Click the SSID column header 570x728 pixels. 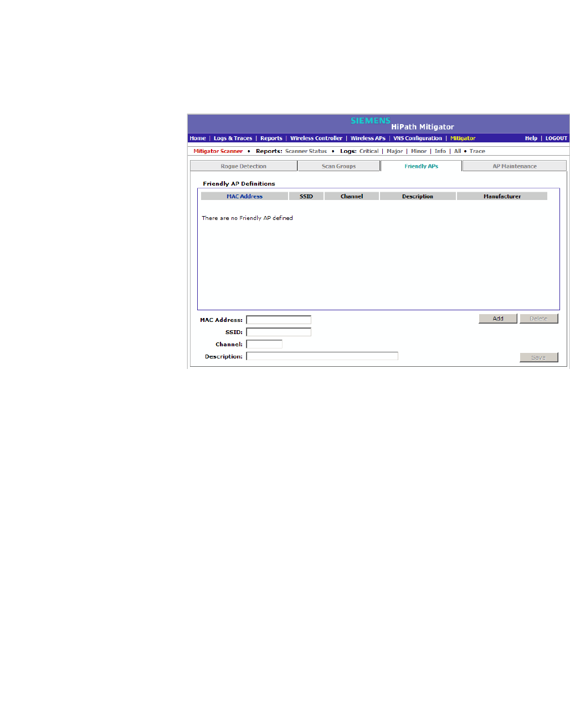pyautogui.click(x=306, y=197)
